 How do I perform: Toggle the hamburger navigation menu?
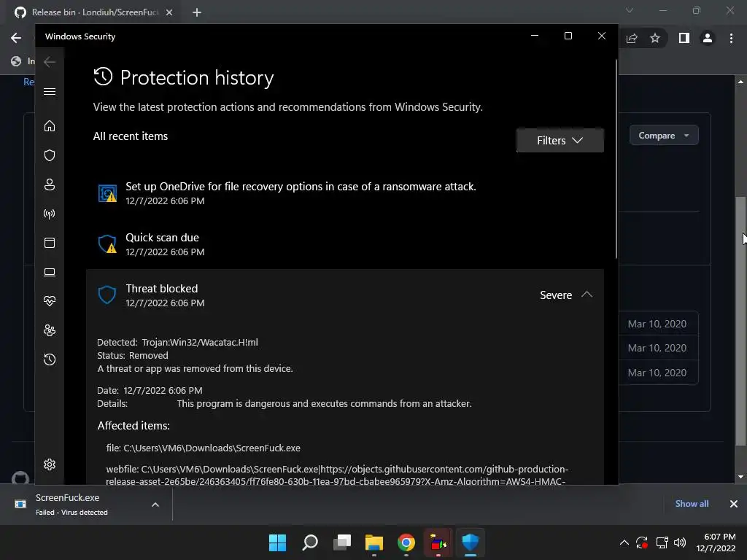pos(50,91)
